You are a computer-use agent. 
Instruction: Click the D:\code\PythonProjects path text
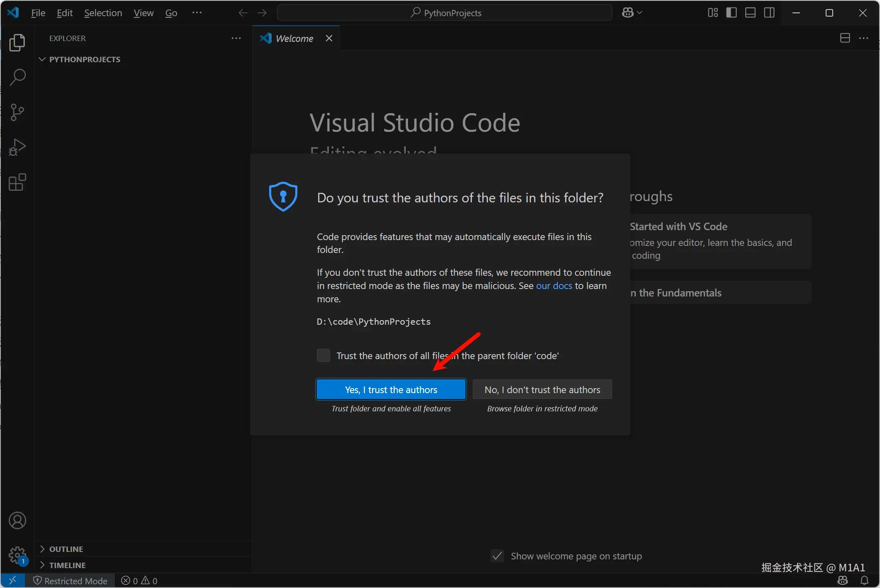pos(374,321)
